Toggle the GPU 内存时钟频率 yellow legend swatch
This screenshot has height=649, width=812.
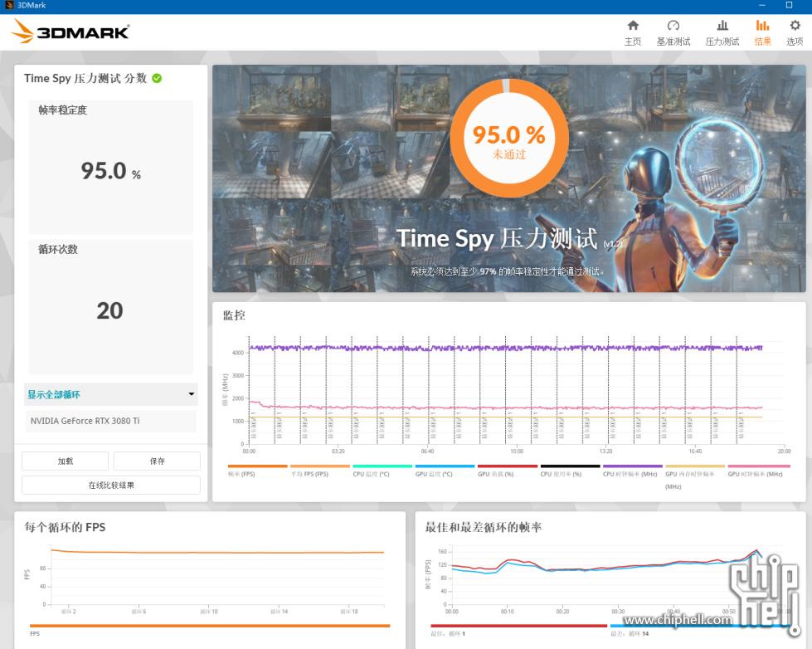pos(695,466)
